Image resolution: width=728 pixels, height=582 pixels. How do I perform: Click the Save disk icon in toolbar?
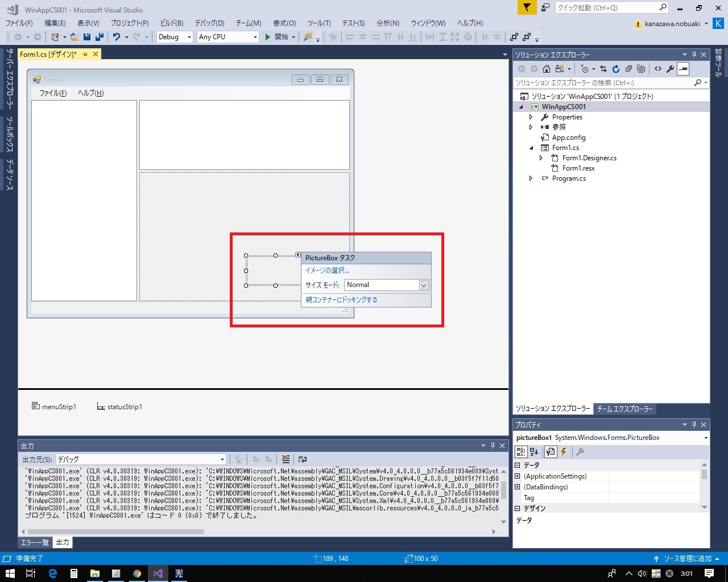click(x=87, y=37)
